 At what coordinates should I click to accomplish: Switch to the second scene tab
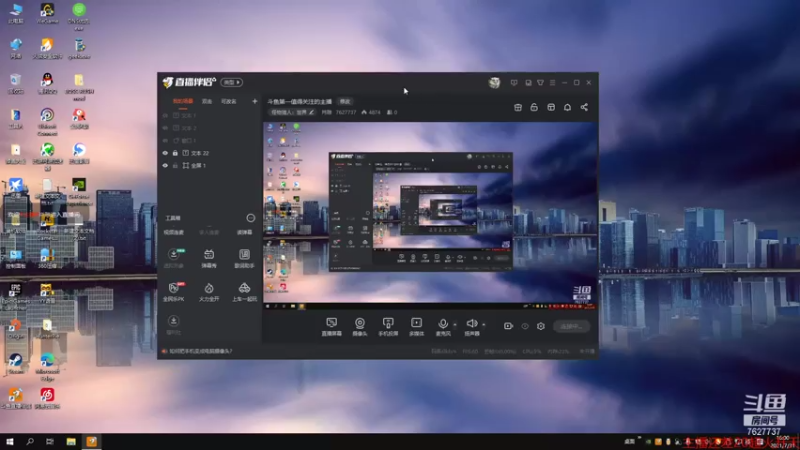pos(207,101)
